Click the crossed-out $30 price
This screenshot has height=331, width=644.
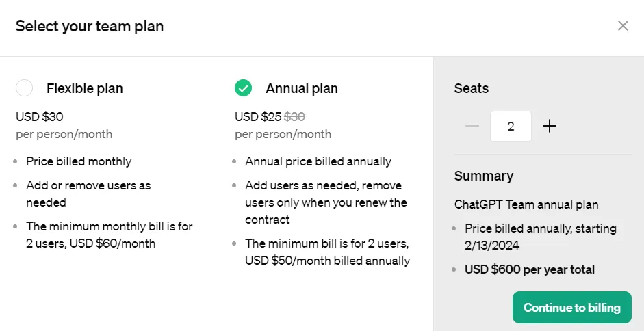[x=295, y=117]
